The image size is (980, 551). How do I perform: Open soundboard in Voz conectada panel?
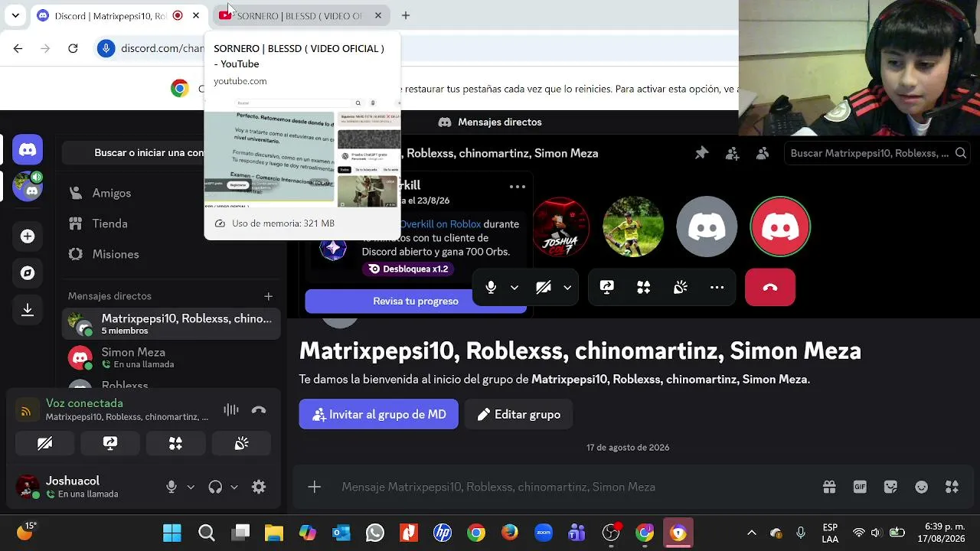click(241, 443)
